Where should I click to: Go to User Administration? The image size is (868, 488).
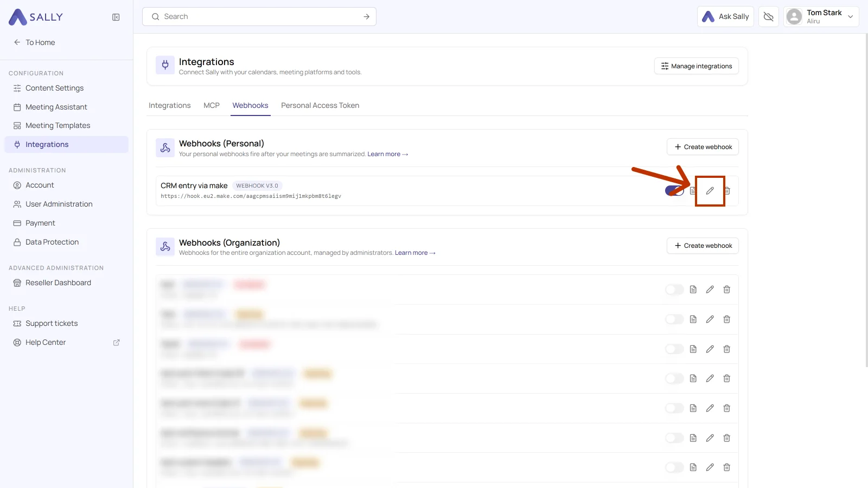pos(66,204)
